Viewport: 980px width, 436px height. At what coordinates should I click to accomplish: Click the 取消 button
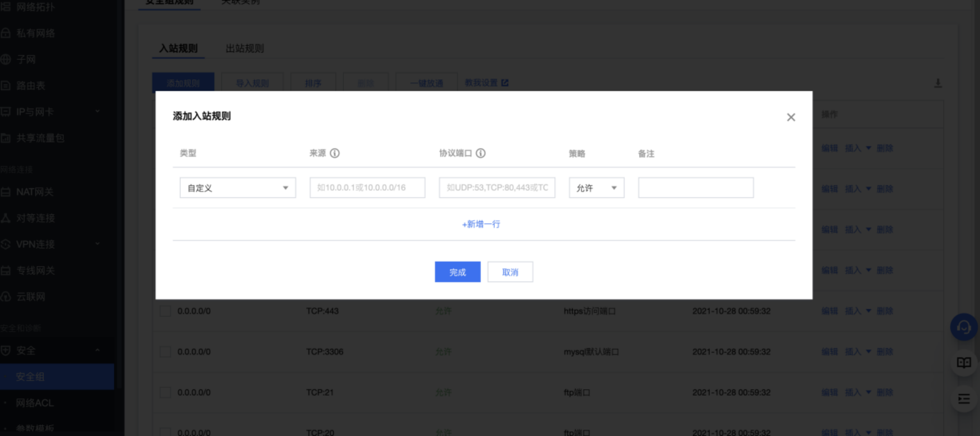point(510,272)
